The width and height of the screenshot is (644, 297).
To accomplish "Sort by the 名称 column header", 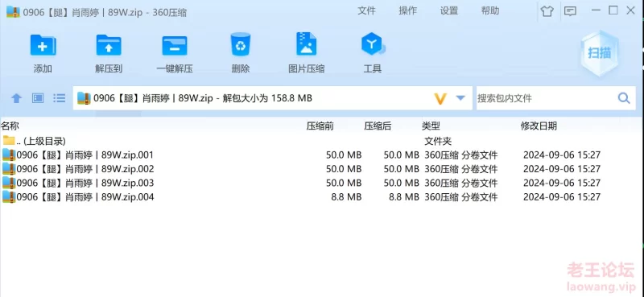I will coord(10,126).
